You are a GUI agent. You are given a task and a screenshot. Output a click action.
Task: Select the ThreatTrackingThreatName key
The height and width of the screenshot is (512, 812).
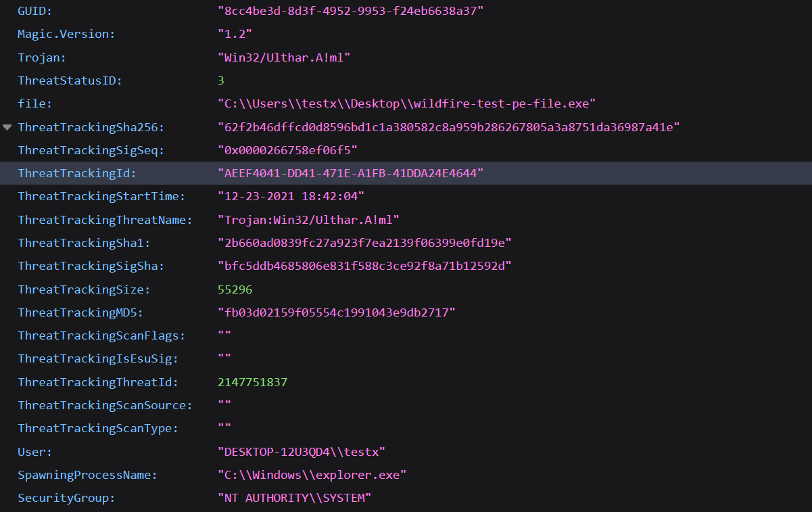pyautogui.click(x=105, y=220)
